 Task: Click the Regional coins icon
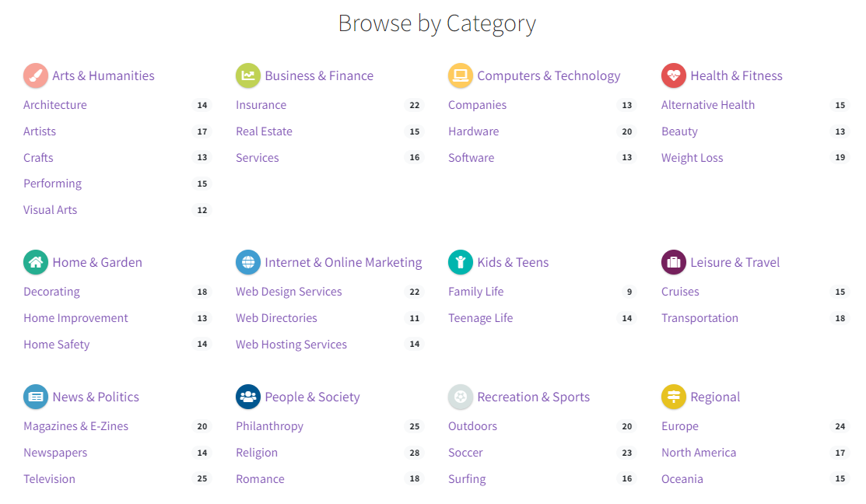point(673,397)
